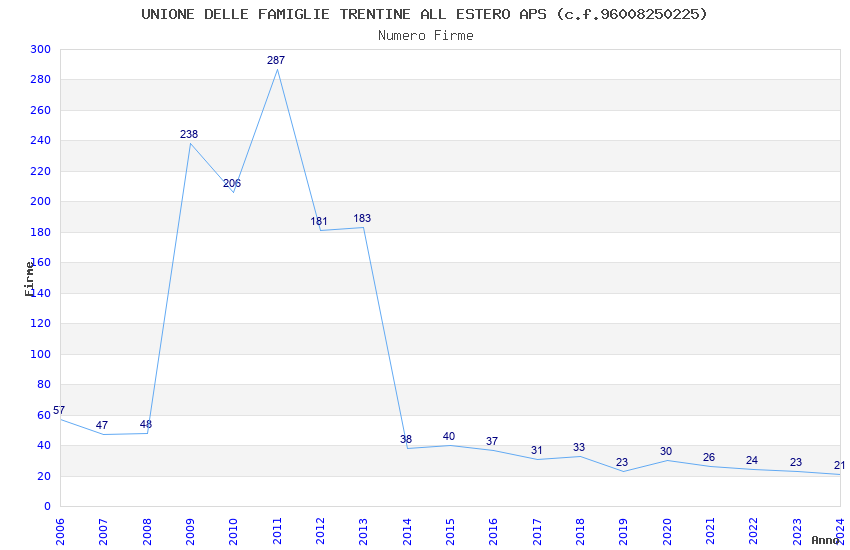
Task: Select the data label 38 for 2014
Action: (406, 439)
